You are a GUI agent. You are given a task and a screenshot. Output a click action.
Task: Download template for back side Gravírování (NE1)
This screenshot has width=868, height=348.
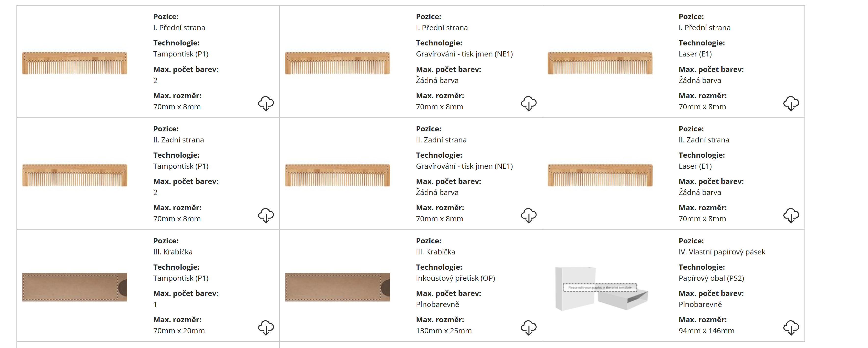tap(528, 215)
